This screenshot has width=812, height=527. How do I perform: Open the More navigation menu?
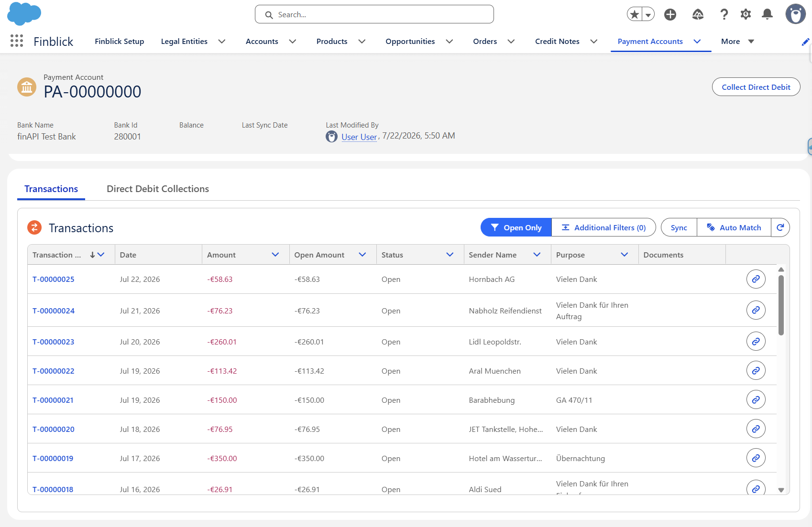coord(737,42)
